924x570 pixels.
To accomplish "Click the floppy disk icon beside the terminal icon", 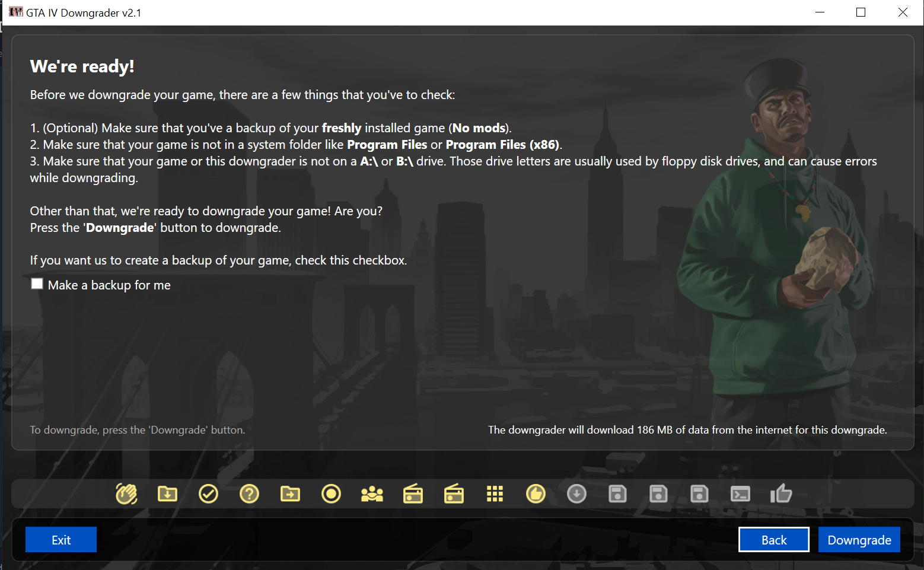I will pyautogui.click(x=699, y=493).
